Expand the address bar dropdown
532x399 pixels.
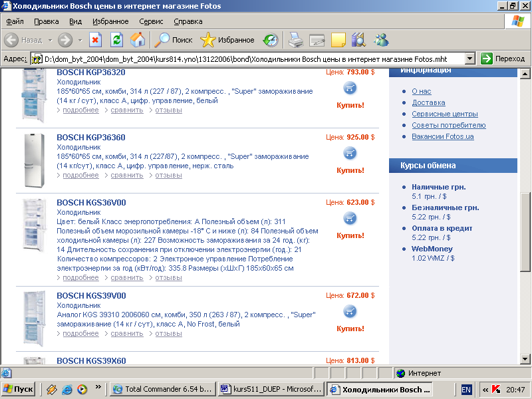click(x=469, y=59)
